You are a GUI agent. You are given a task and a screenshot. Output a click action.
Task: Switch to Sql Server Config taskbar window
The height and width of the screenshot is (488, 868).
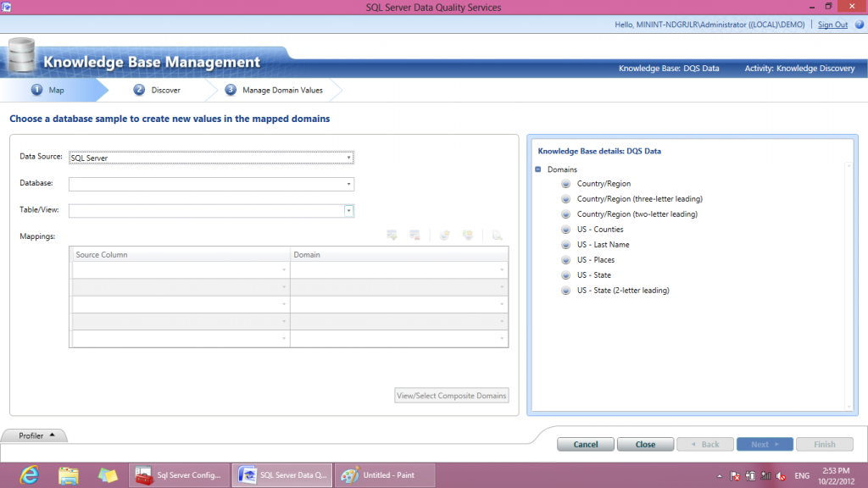coord(179,475)
